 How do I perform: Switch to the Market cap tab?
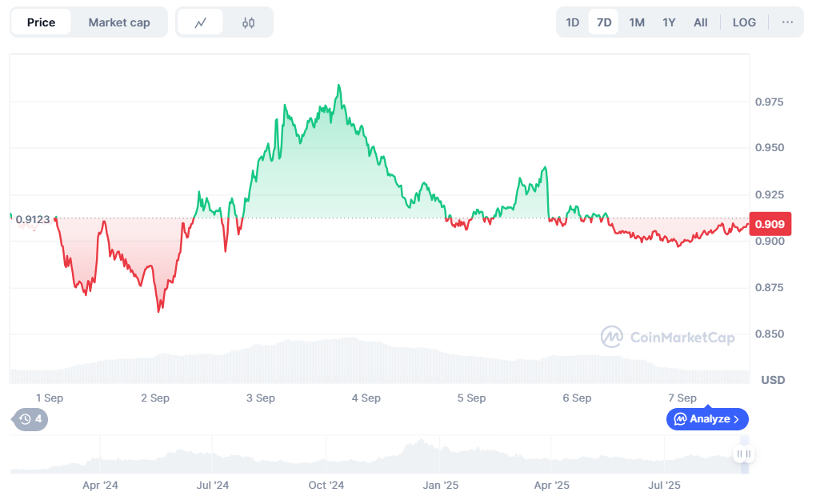pos(119,22)
